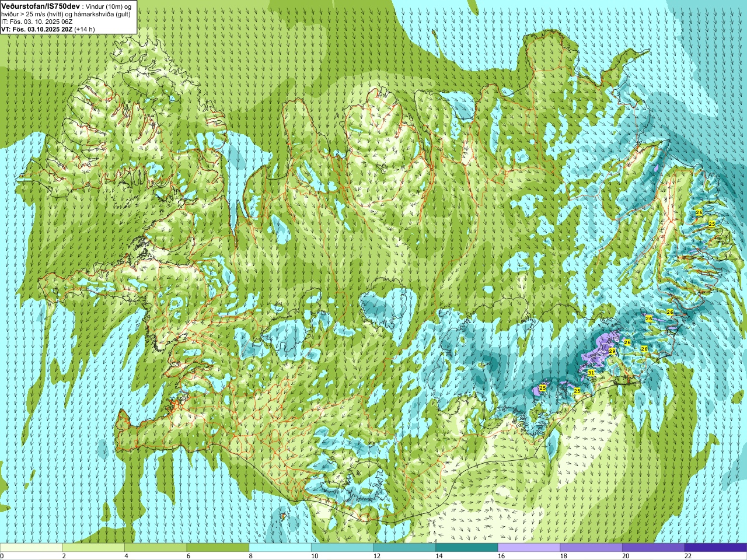Select the 8–10 m/s light cyan legend swatch

pos(280,547)
